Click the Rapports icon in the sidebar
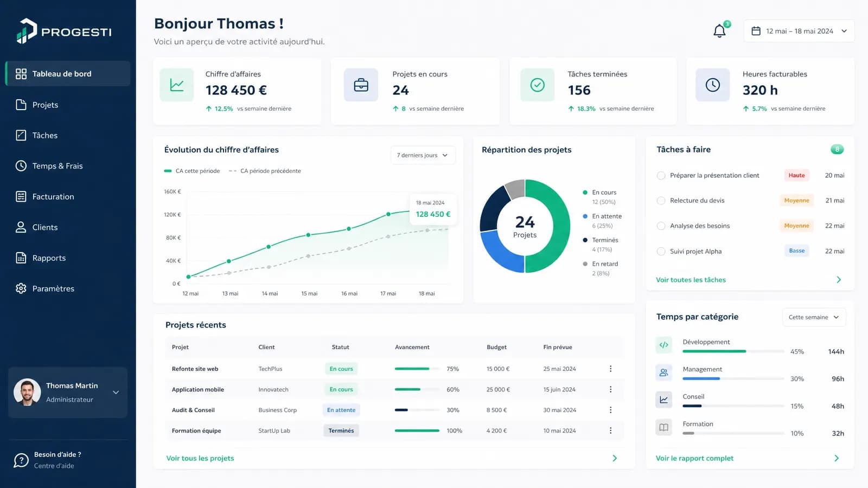The image size is (868, 488). pyautogui.click(x=21, y=258)
